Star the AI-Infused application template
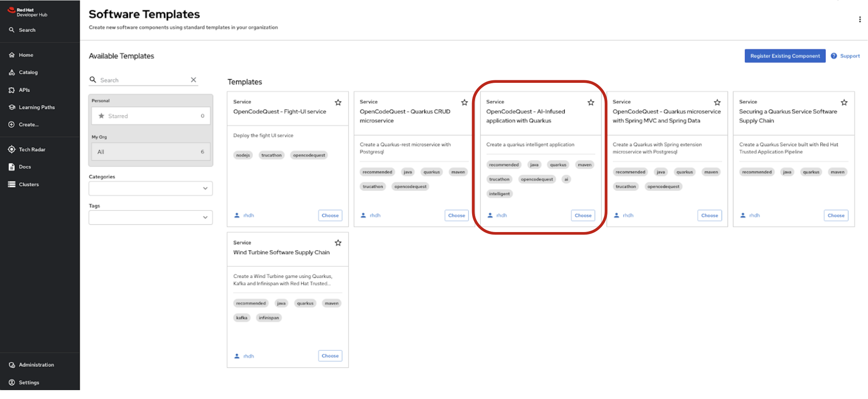 pos(591,102)
